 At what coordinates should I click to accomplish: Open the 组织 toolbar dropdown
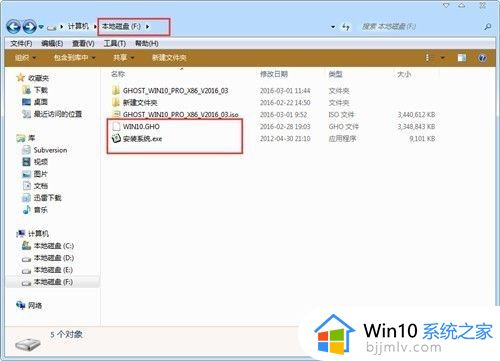[25, 58]
